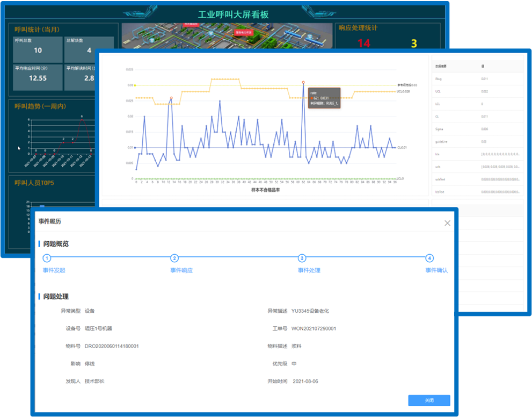Select step 3 circle 事件处理
This screenshot has width=532, height=417.
point(302,258)
